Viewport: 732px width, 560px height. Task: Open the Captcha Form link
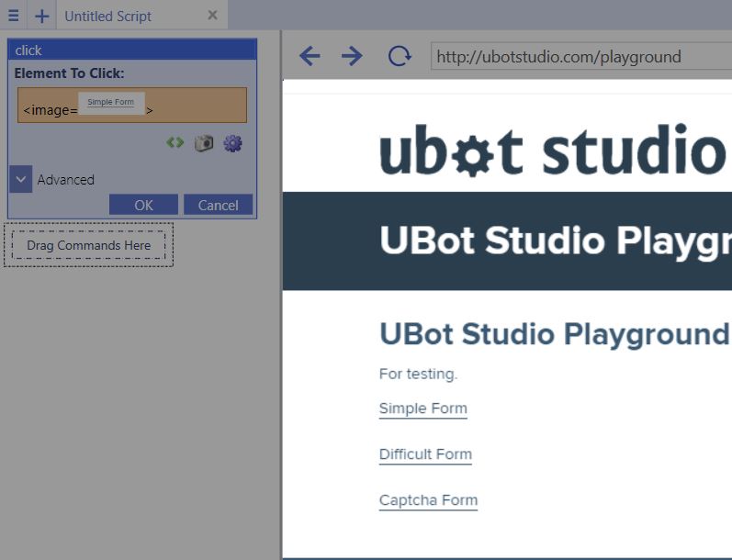click(x=428, y=500)
